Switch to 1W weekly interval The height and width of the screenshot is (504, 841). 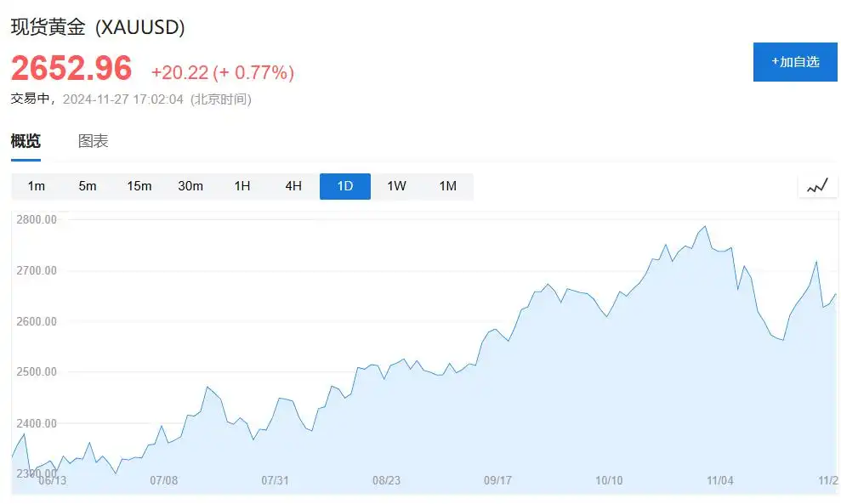(x=396, y=186)
